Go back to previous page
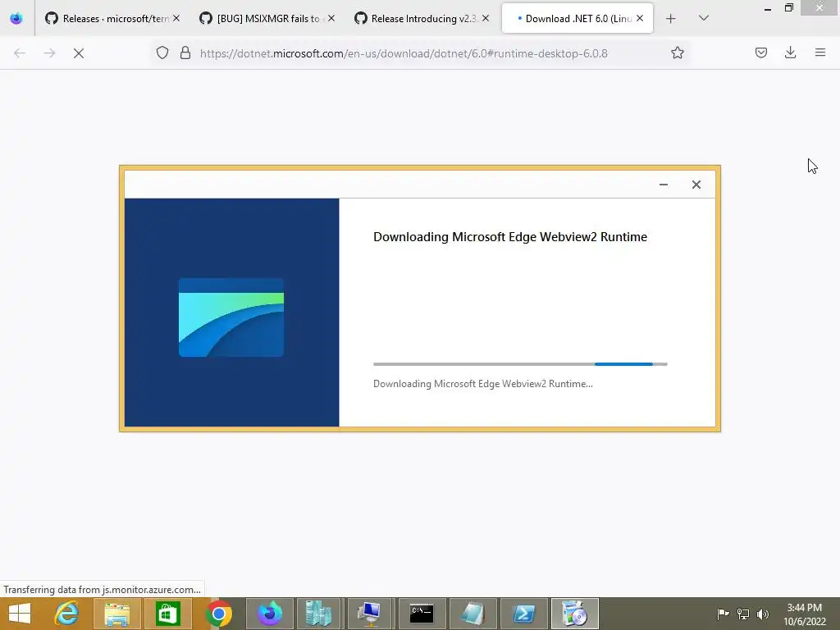This screenshot has height=630, width=840. [20, 53]
